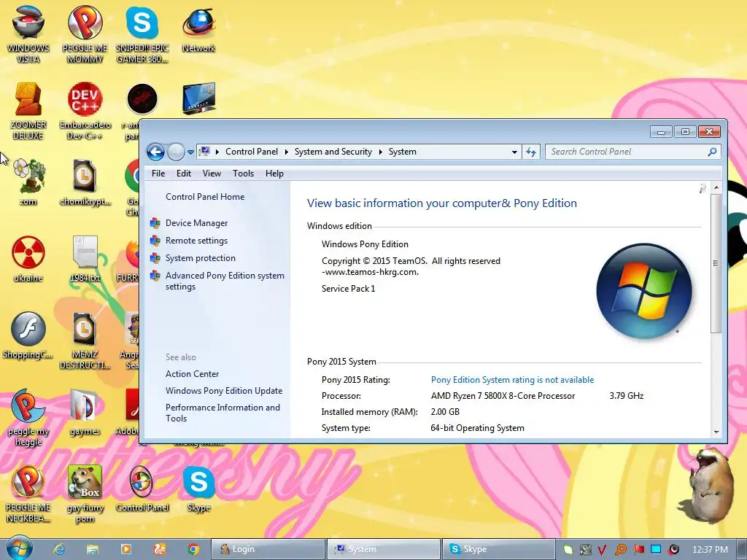Click the scrollbar up arrow
This screenshot has width=747, height=560.
(716, 187)
